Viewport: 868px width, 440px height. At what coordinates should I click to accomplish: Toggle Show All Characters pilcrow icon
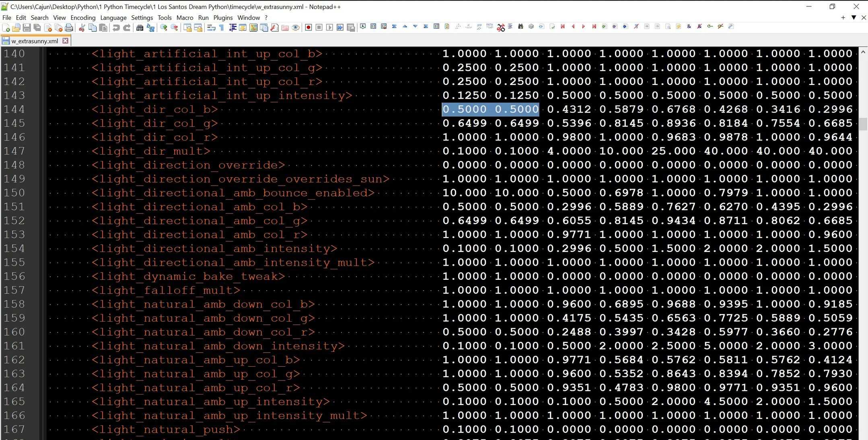[222, 27]
